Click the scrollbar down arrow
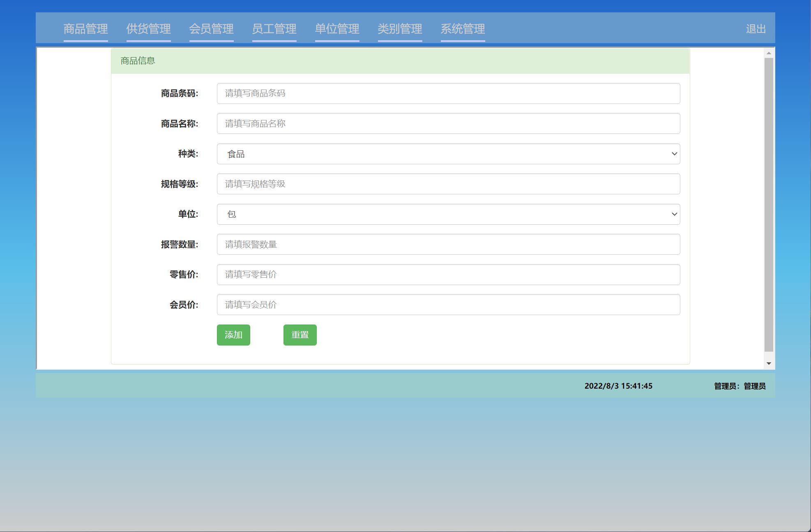This screenshot has height=532, width=811. tap(768, 363)
